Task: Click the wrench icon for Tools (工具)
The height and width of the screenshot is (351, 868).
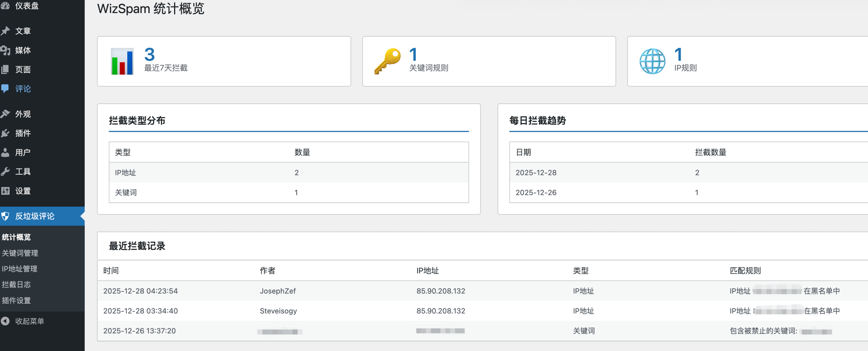Action: click(x=5, y=171)
